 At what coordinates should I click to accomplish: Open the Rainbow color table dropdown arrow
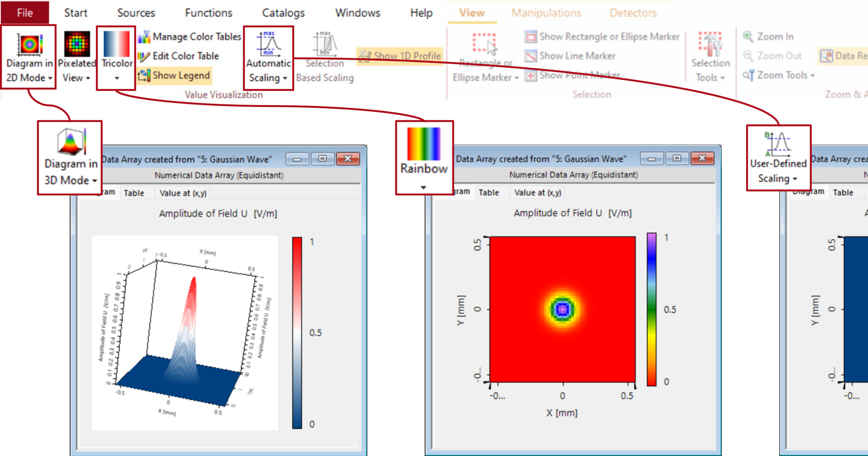[x=424, y=188]
